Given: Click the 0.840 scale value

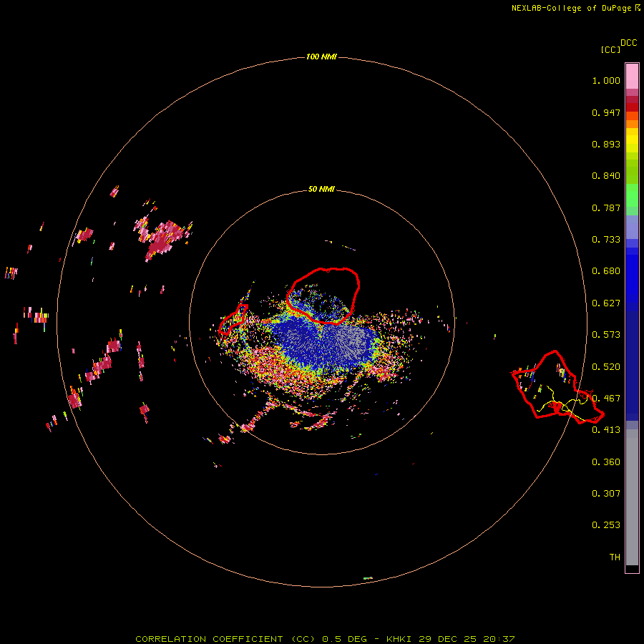Looking at the screenshot, I should tap(606, 176).
